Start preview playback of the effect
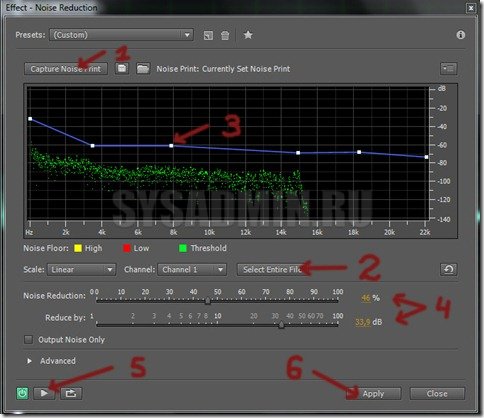Viewport: 484px width, 418px height. 44,393
